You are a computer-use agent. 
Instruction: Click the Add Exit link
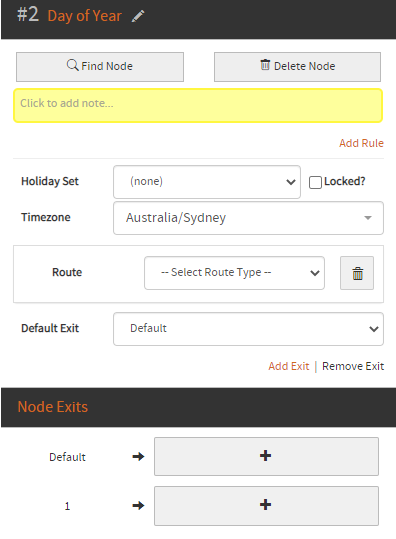[289, 366]
